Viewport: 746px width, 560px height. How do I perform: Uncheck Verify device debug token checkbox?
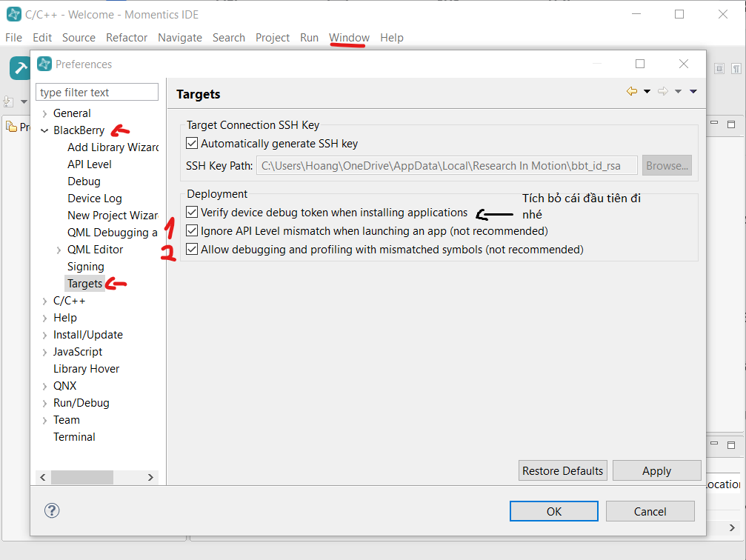click(192, 212)
